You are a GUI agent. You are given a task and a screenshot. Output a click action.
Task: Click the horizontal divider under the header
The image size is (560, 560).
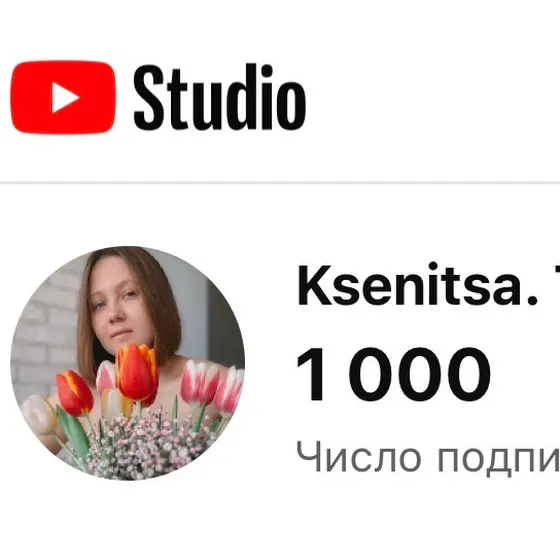(x=280, y=182)
